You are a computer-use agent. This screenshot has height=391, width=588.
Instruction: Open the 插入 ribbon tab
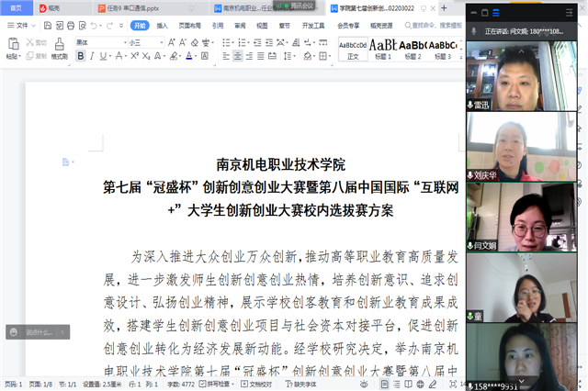click(x=162, y=26)
